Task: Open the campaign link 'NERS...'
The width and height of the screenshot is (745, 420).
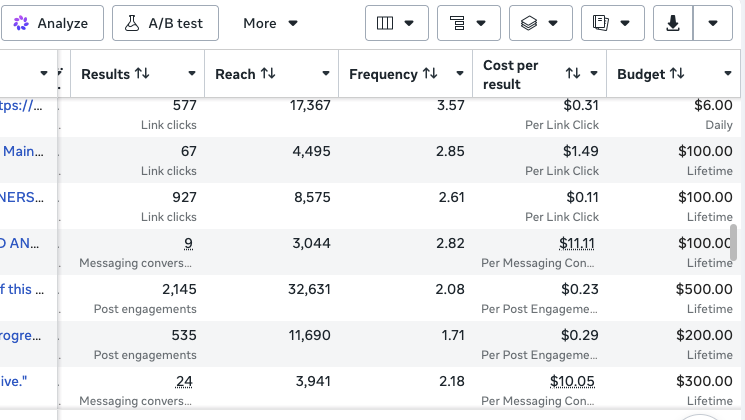Action: [22, 197]
